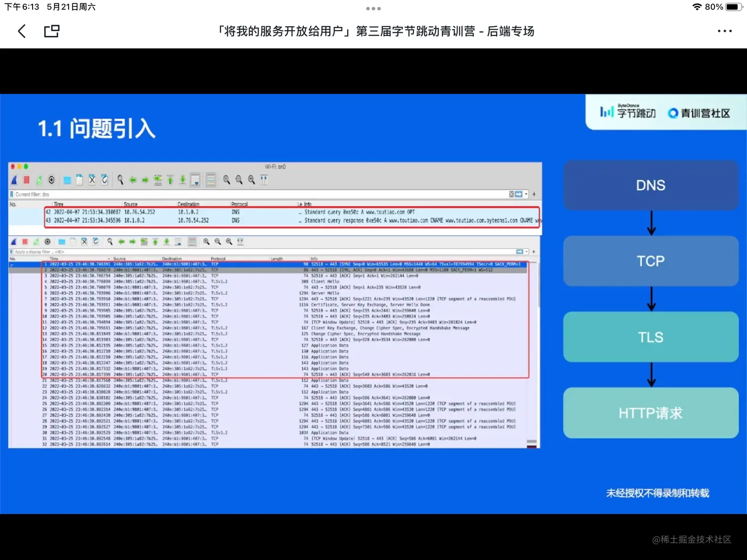Go to previous packet with green left arrow, upper toolbar
Viewport: 747px width, 560px height.
click(133, 180)
